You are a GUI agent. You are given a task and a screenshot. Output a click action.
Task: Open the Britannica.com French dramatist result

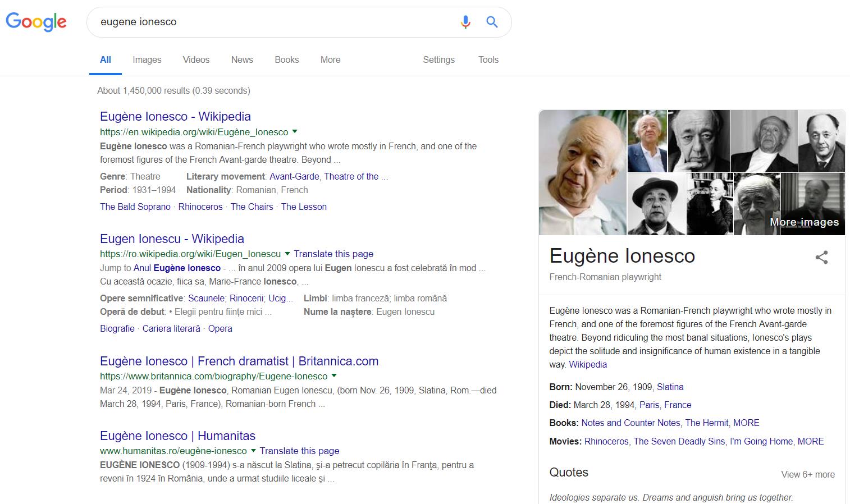tap(239, 361)
